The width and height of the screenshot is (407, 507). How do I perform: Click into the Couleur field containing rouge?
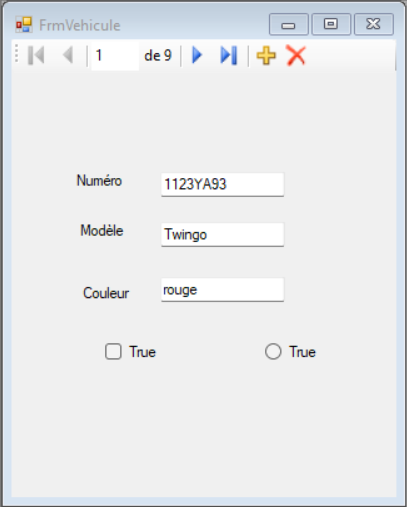[222, 290]
